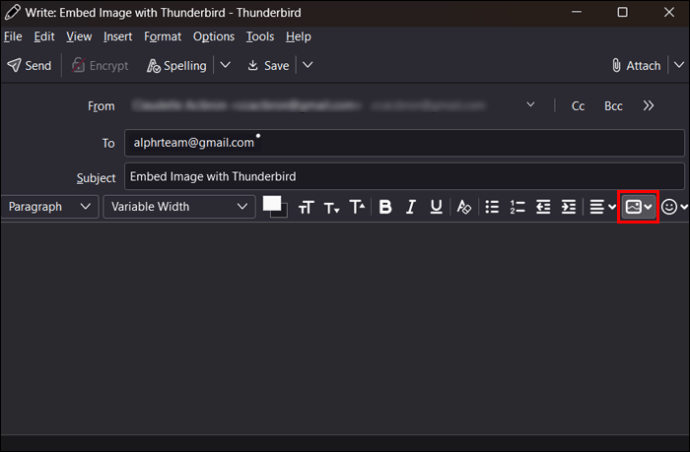This screenshot has width=690, height=452.
Task: Maximize the Thunderbird Write window
Action: [x=622, y=12]
